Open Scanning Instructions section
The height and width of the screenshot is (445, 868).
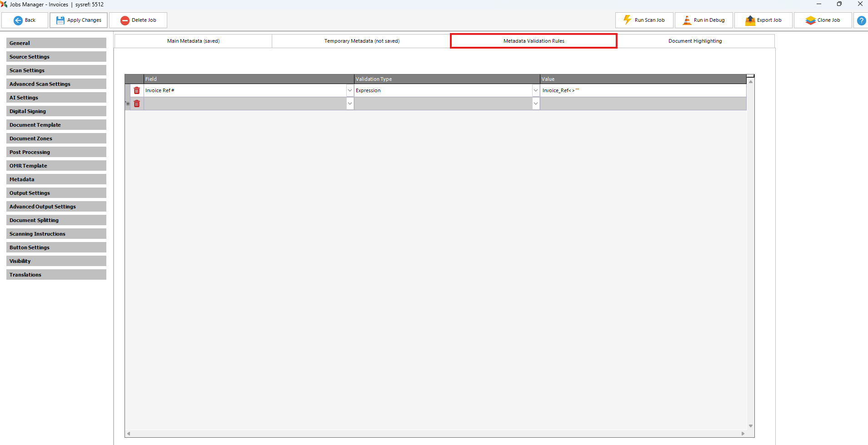(x=56, y=234)
